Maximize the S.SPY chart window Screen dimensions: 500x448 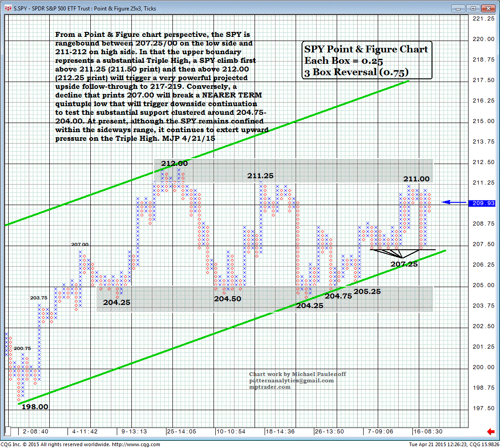473,9
